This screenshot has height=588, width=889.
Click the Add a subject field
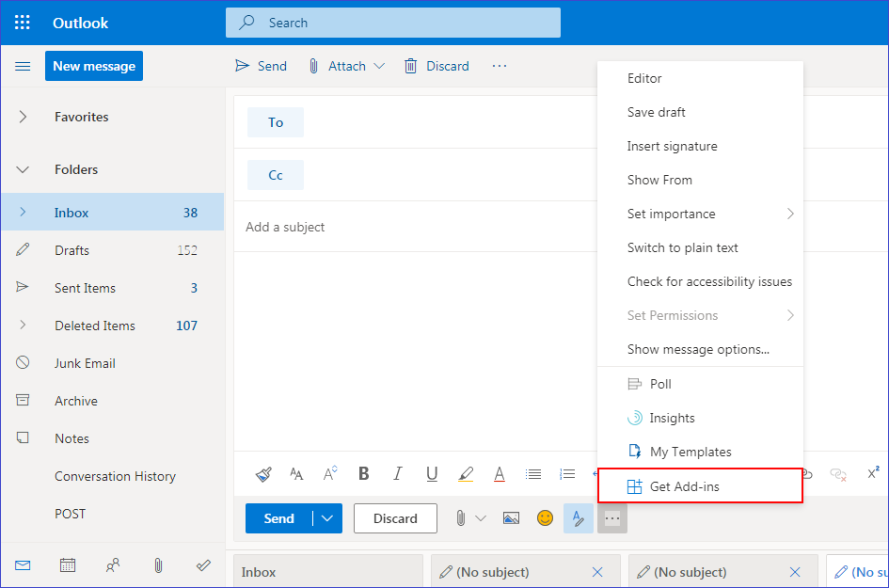pos(414,227)
